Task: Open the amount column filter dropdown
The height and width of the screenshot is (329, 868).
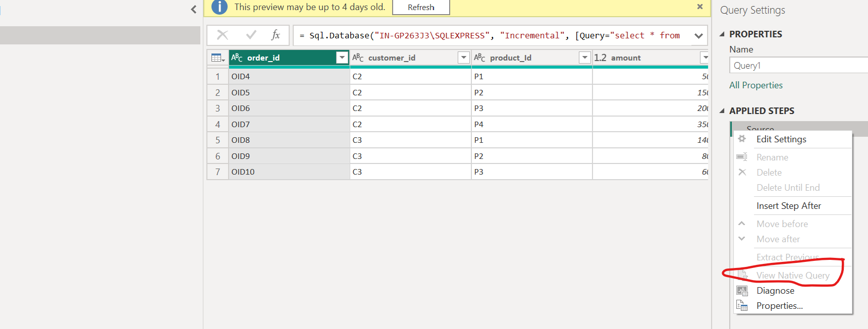Action: tap(704, 58)
